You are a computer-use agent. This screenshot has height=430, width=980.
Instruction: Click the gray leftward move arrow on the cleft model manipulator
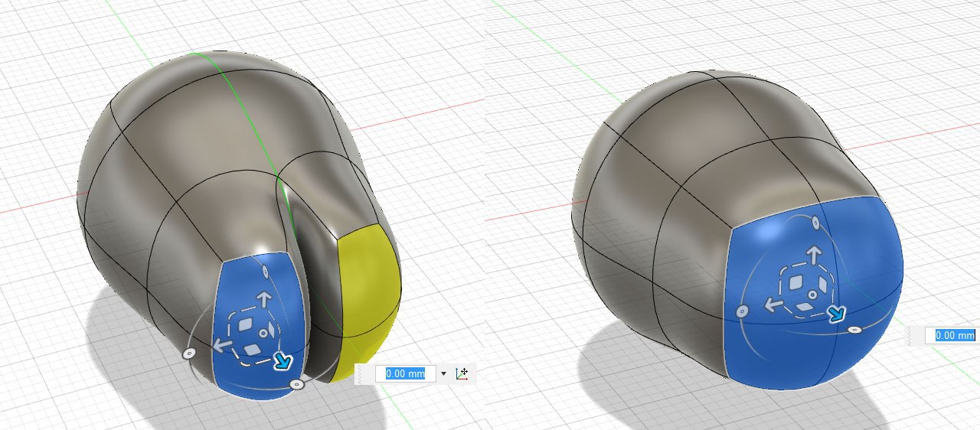[x=223, y=345]
